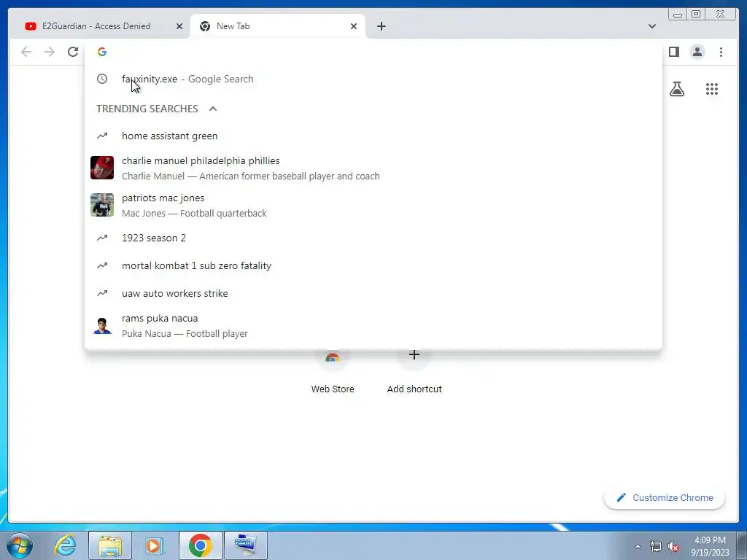747x560 pixels.
Task: Open a new tab with plus button
Action: [x=381, y=26]
